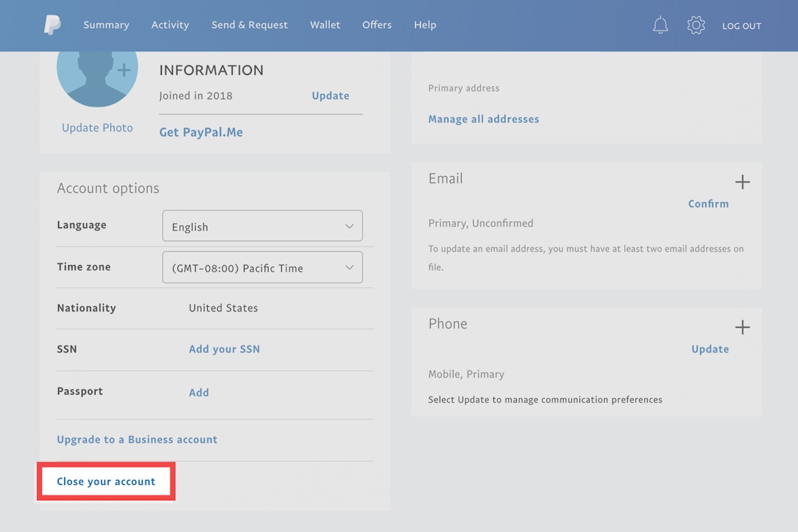The width and height of the screenshot is (798, 532).
Task: Expand the Pacific Time selector chevron
Action: [349, 267]
